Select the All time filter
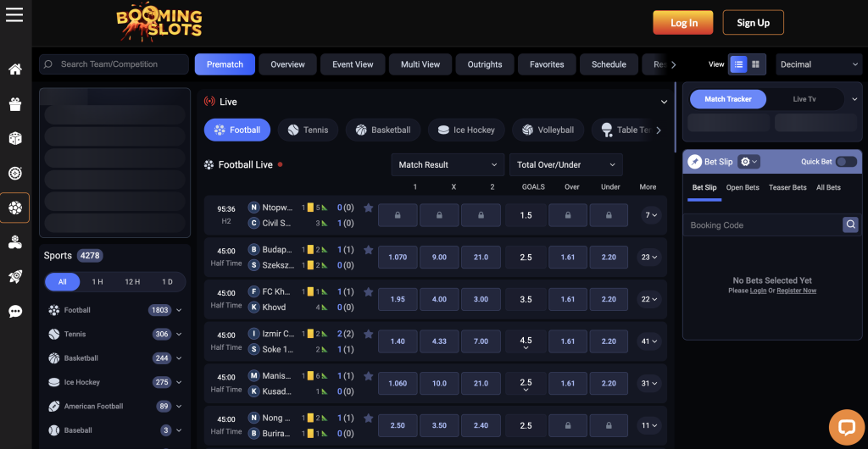Screen dimensions: 868x449 pos(63,282)
